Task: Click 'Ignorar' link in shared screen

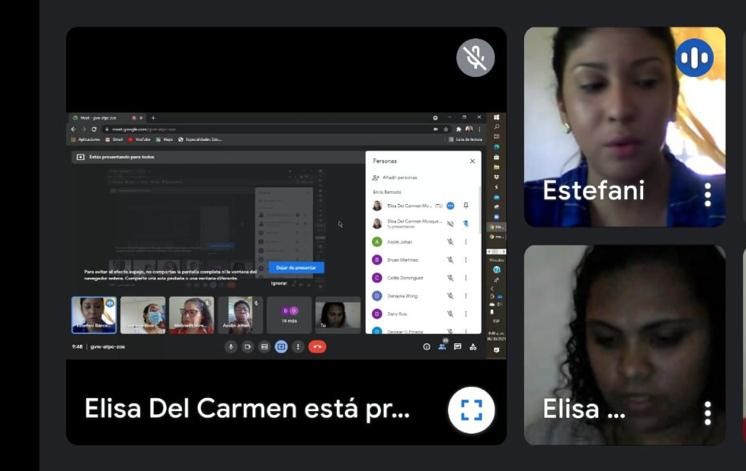Action: 279,283
